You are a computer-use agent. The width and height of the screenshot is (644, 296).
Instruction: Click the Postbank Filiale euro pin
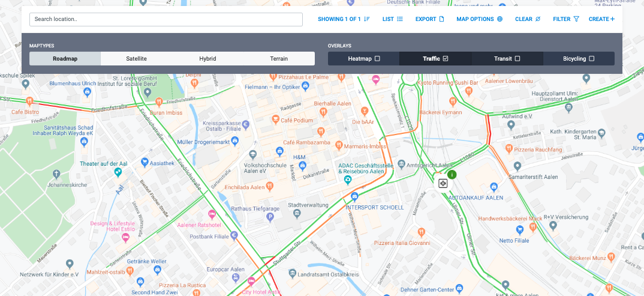[x=234, y=235]
